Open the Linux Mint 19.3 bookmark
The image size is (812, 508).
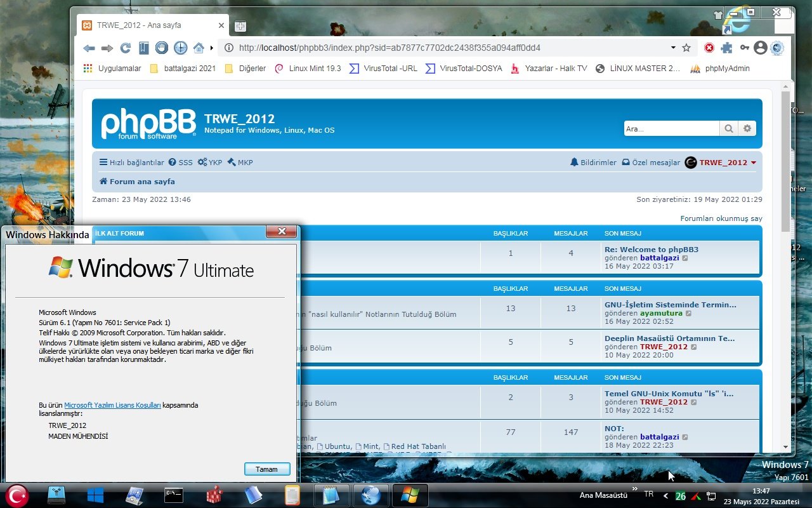coord(308,68)
